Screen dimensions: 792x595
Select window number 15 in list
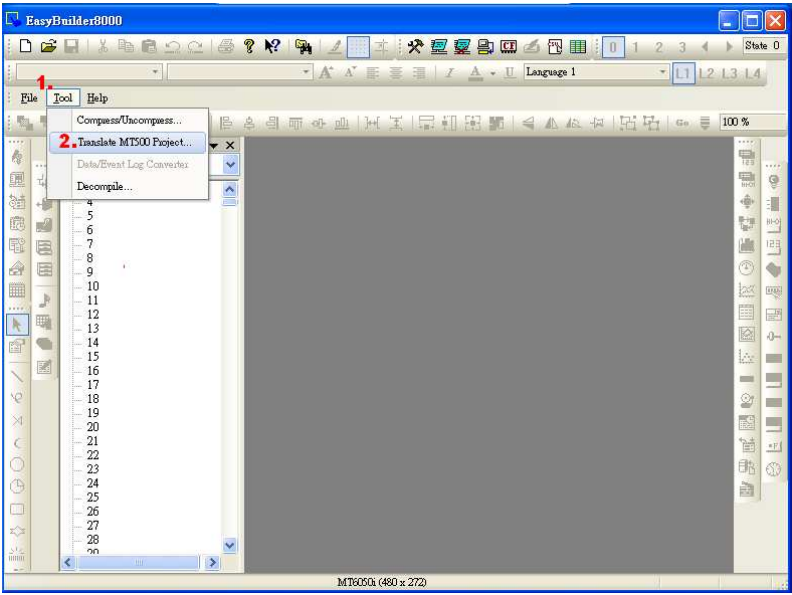click(93, 357)
